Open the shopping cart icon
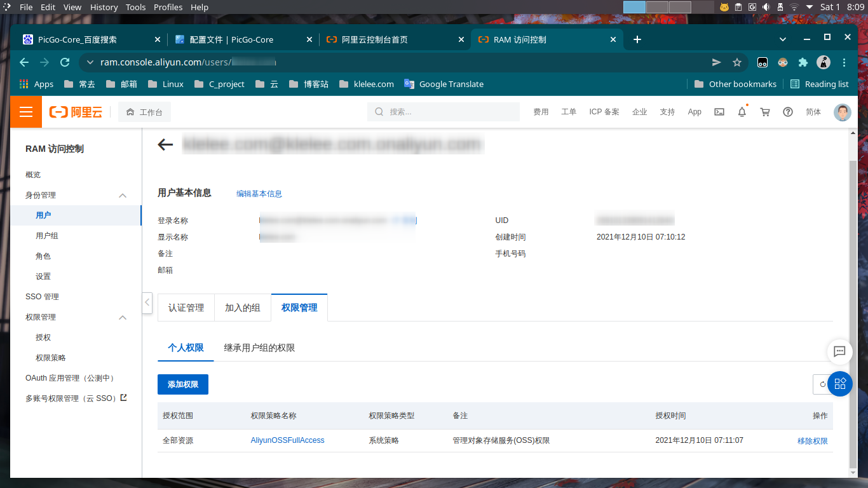The width and height of the screenshot is (868, 488). tap(765, 112)
